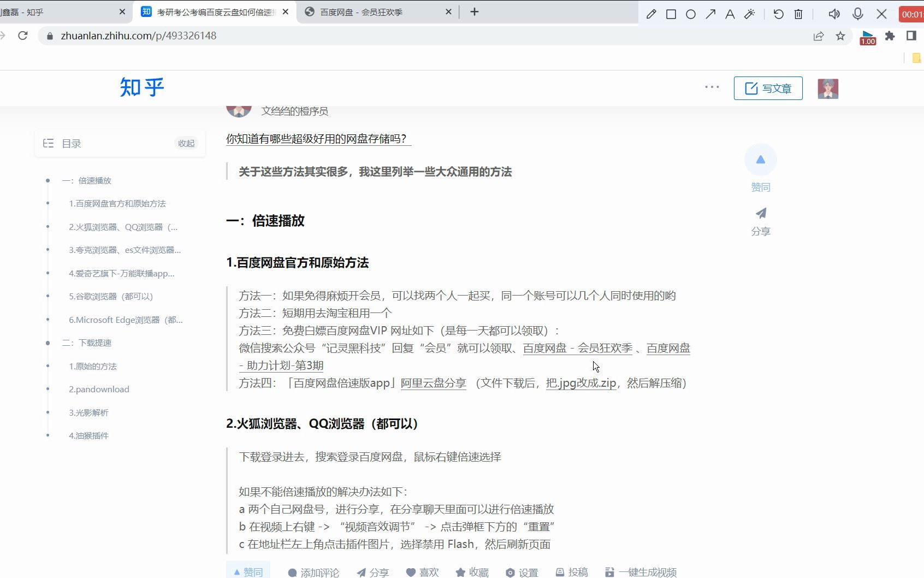Click 一键生成视频 button
Viewport: 924px width, 578px height.
pos(641,572)
